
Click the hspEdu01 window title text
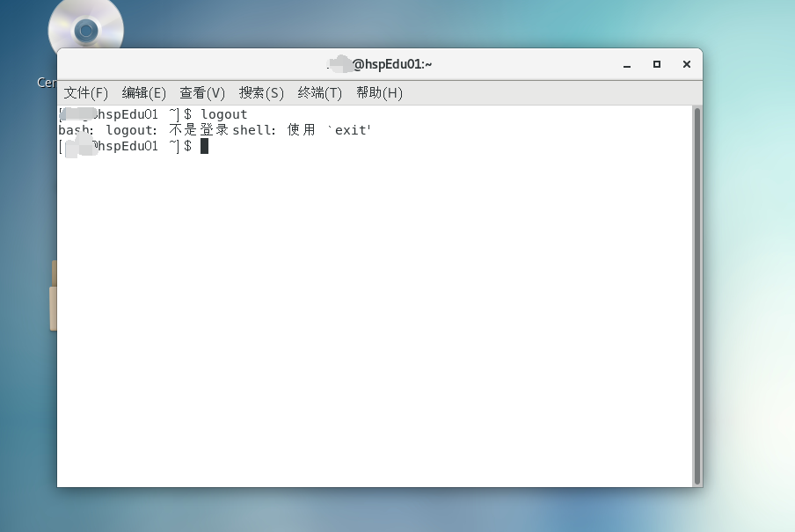tap(391, 64)
